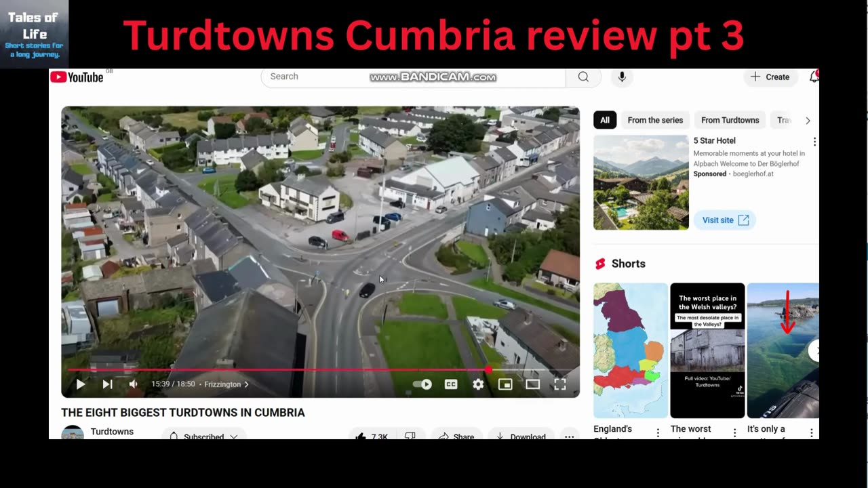Viewport: 868px width, 488px height.
Task: Start voice search with microphone icon
Action: click(622, 77)
